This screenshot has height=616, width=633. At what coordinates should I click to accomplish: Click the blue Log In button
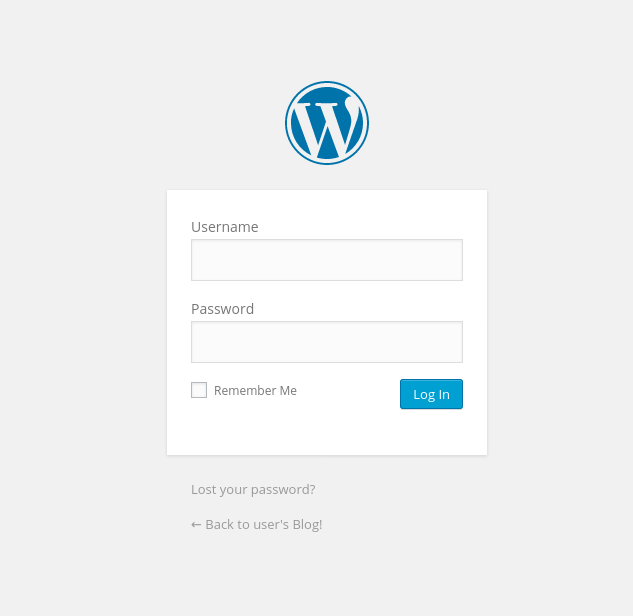tap(431, 394)
